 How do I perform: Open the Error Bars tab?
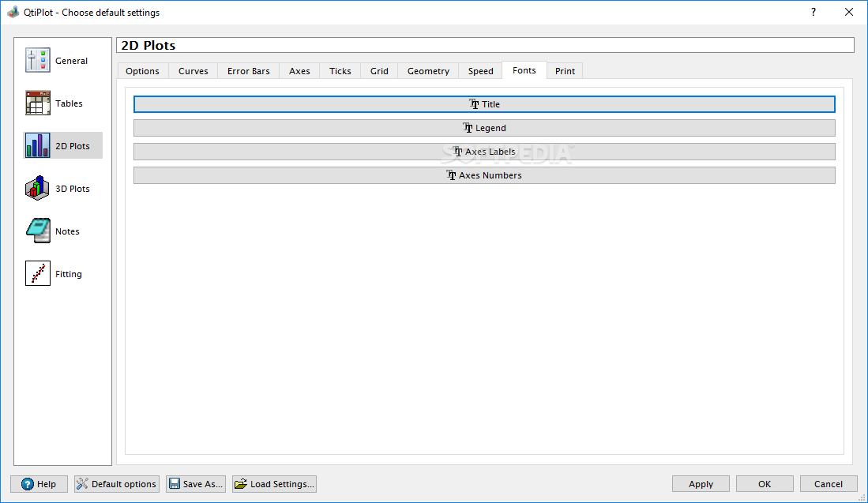point(249,71)
